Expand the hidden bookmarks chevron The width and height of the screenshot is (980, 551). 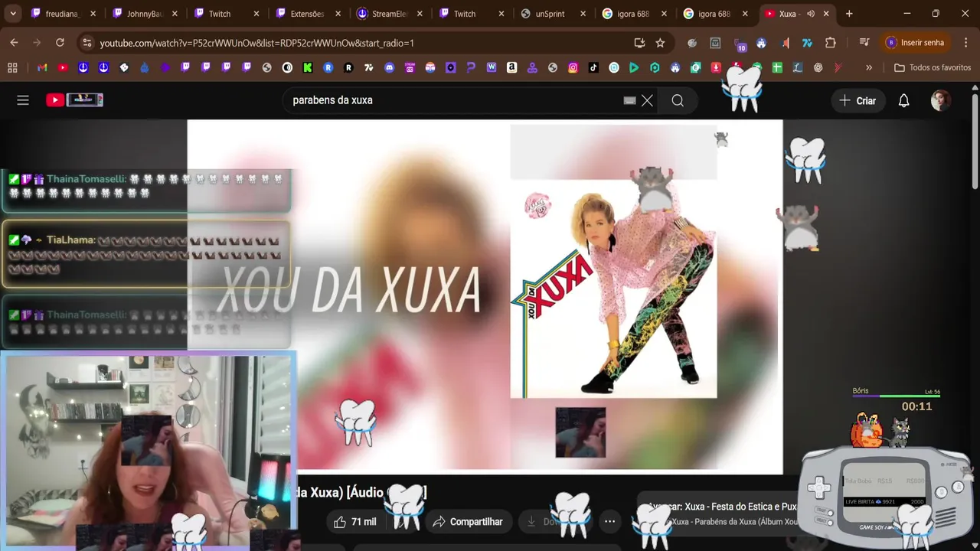coord(869,67)
